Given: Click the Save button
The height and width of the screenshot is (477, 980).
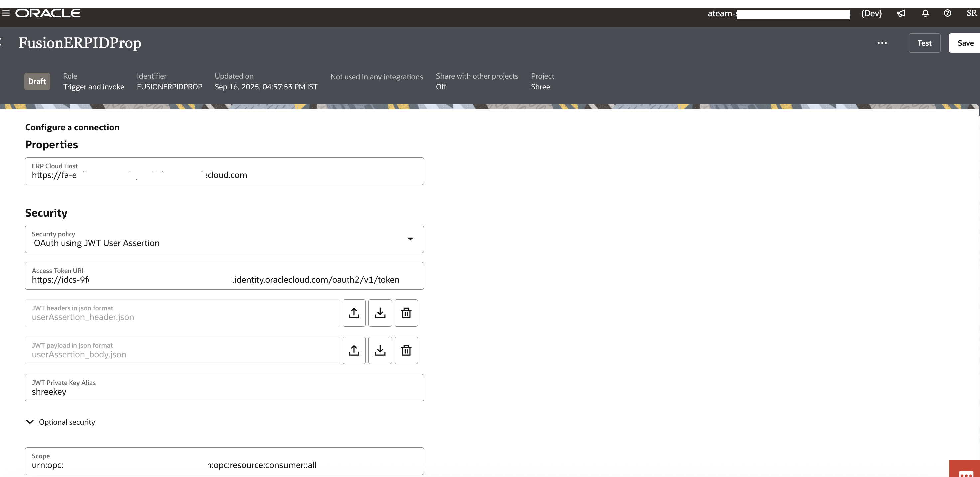Looking at the screenshot, I should pos(965,43).
